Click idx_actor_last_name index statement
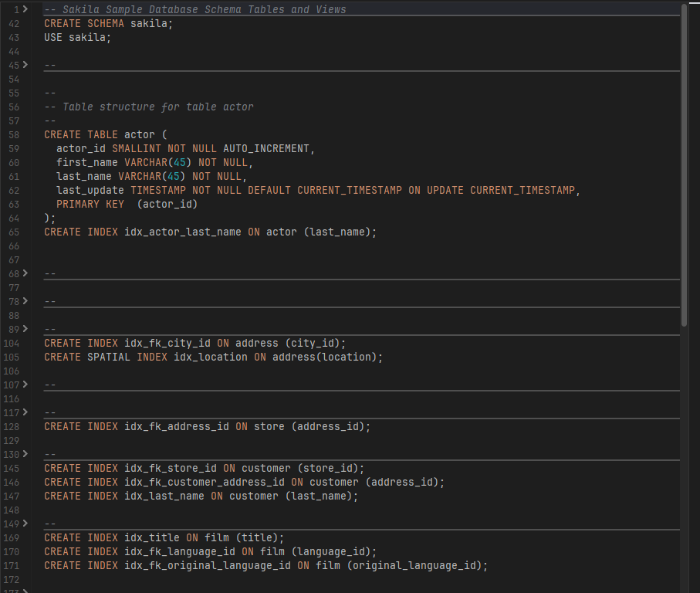This screenshot has height=593, width=700. [210, 232]
